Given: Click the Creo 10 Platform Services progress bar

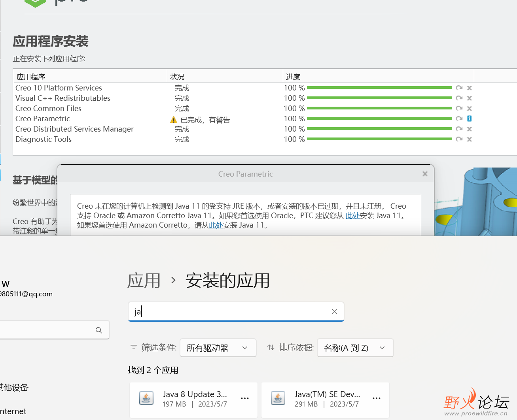Looking at the screenshot, I should pyautogui.click(x=379, y=88).
